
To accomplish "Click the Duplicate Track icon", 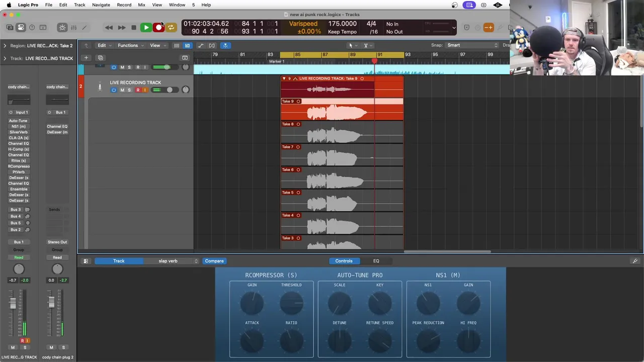I will [x=100, y=58].
